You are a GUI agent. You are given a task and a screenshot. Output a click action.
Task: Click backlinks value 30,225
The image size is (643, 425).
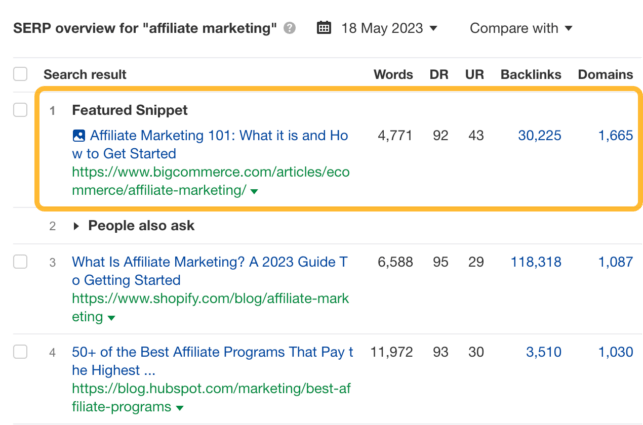[x=539, y=135]
